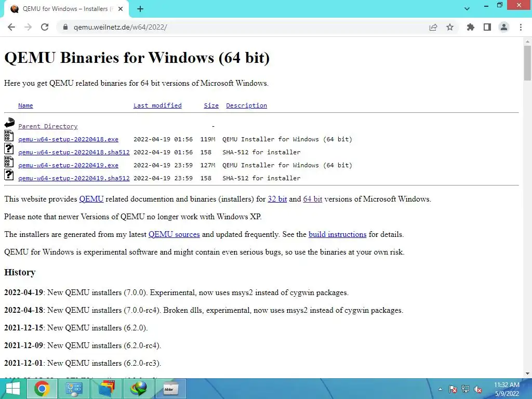Image resolution: width=532 pixels, height=399 pixels.
Task: Sort listing by Name
Action: (x=25, y=105)
